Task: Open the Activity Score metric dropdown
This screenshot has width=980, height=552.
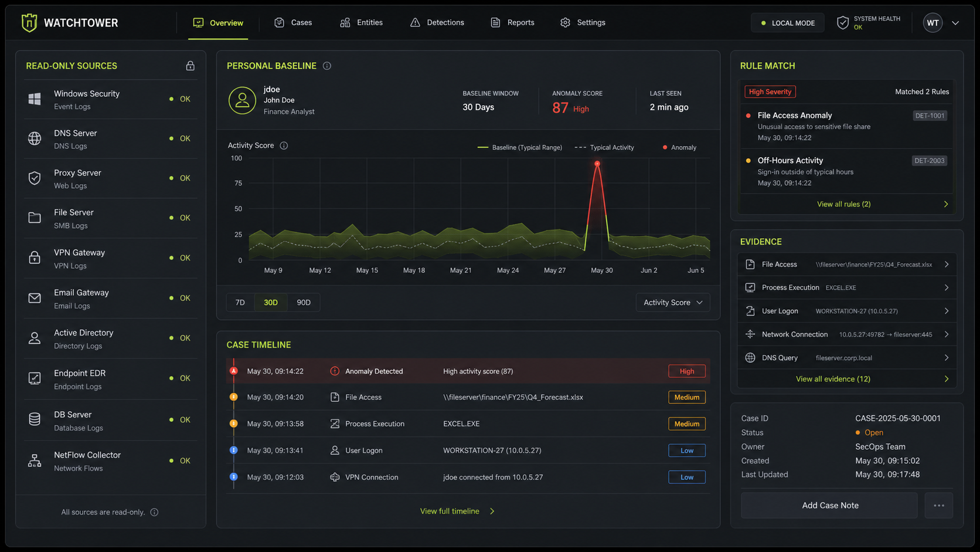Action: click(672, 303)
